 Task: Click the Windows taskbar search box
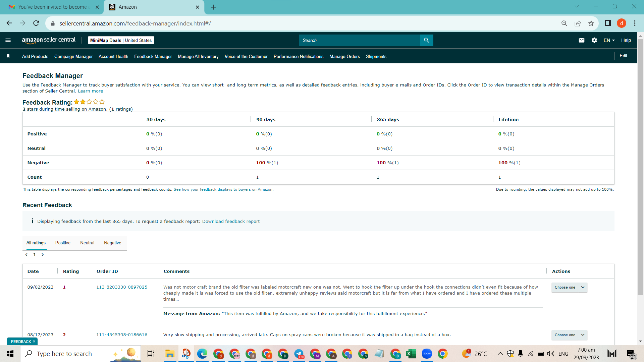tap(80, 354)
